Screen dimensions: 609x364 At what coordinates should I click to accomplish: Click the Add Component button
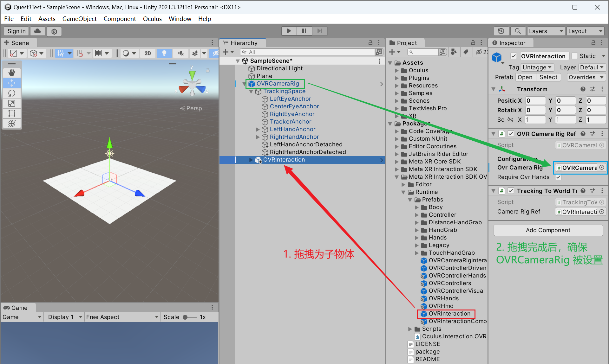pos(548,230)
